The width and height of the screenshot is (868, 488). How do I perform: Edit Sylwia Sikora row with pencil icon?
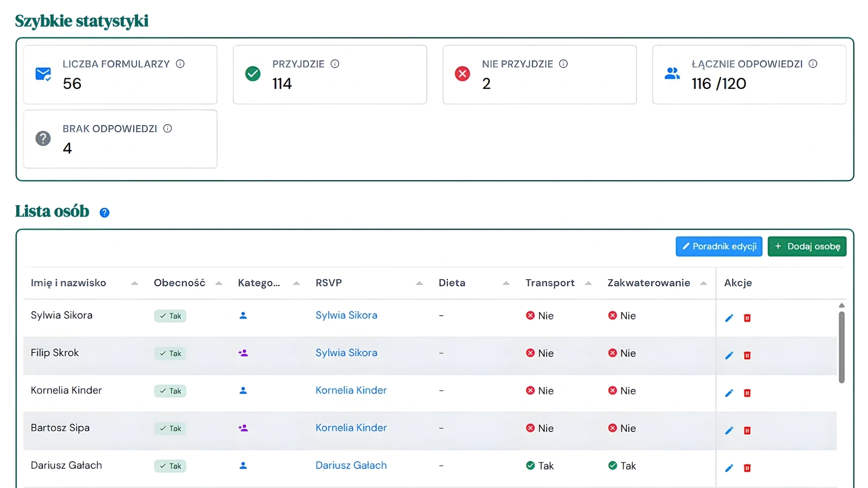tap(729, 318)
